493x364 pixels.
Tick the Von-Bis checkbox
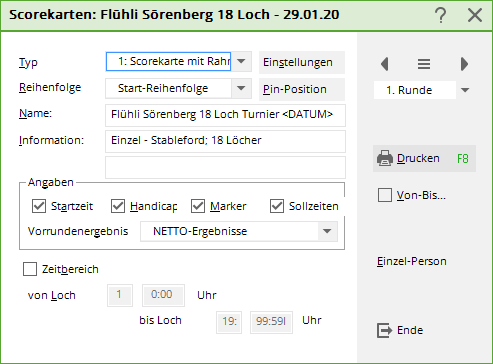point(385,195)
